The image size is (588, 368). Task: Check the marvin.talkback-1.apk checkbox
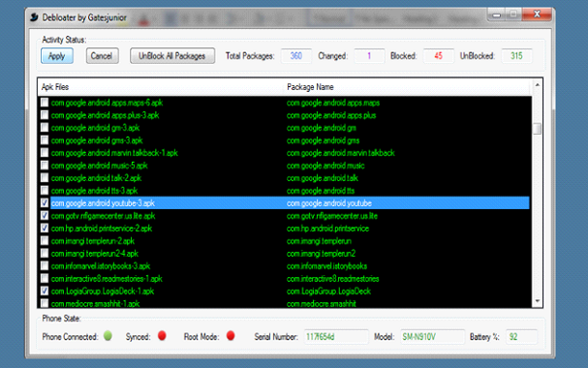pyautogui.click(x=45, y=152)
